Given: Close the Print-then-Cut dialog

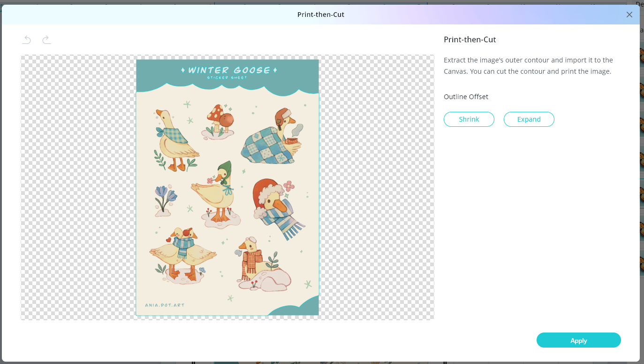Looking at the screenshot, I should point(629,15).
